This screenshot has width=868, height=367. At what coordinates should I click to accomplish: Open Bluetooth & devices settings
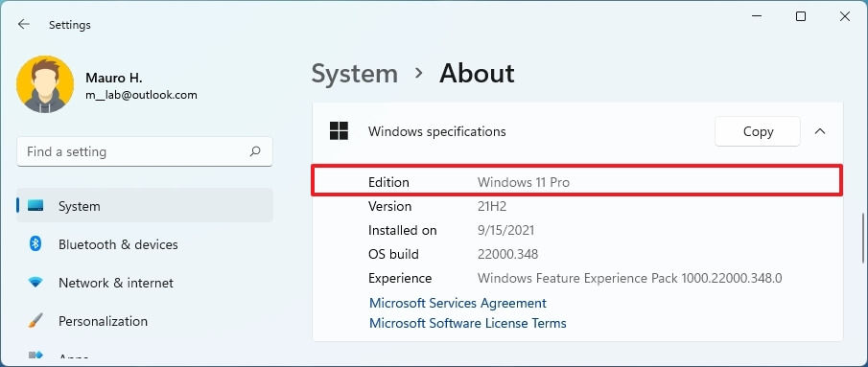tap(145, 244)
